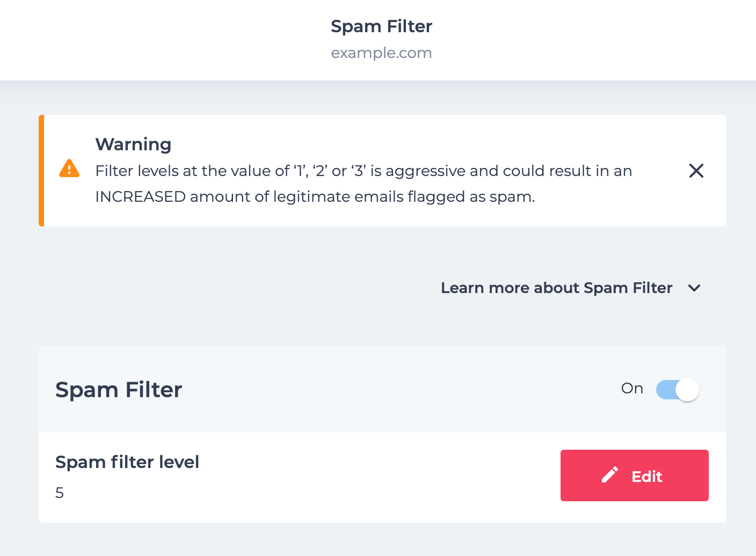Click the Learn more about Spam Filter link

pyautogui.click(x=556, y=288)
